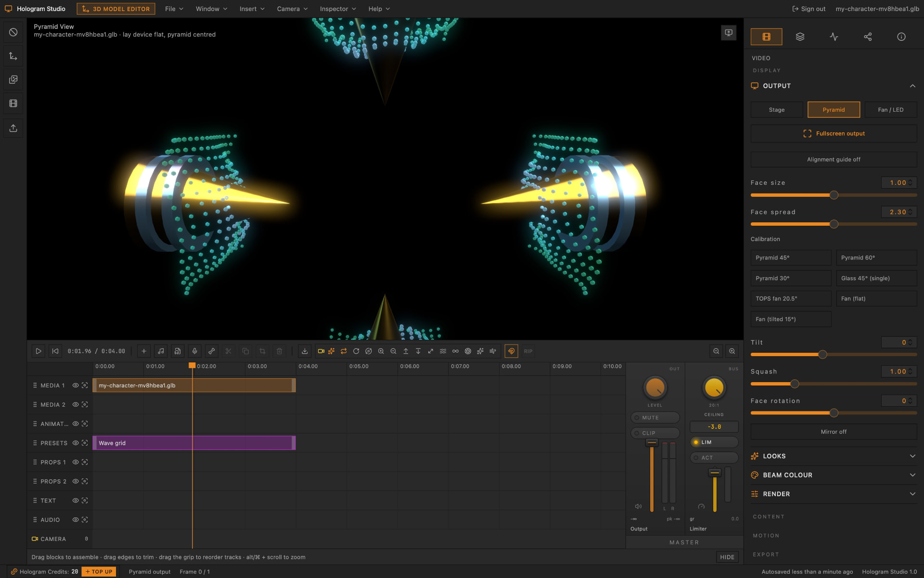Toggle the ACT switch on bus
924x578 pixels.
[714, 458]
